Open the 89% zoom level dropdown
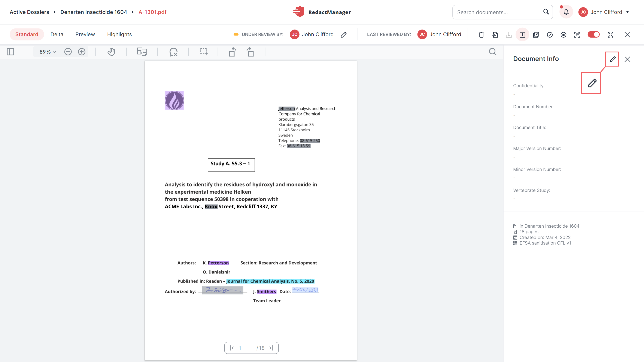 pyautogui.click(x=48, y=52)
